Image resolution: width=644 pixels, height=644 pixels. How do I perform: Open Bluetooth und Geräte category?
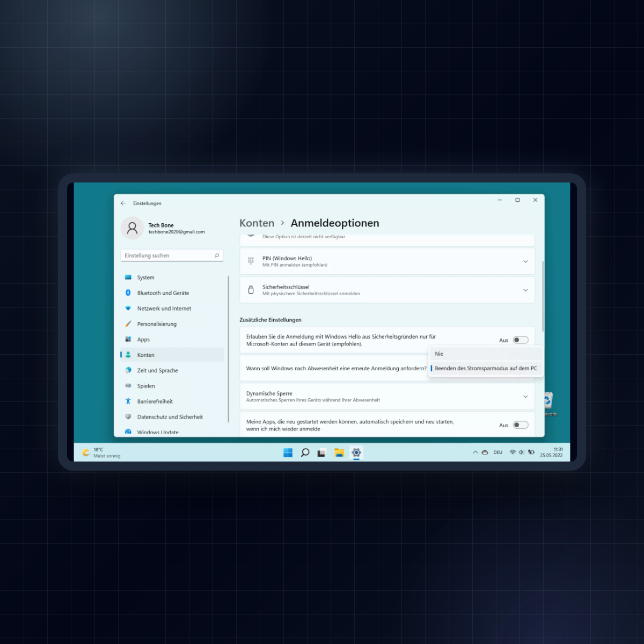pyautogui.click(x=172, y=293)
